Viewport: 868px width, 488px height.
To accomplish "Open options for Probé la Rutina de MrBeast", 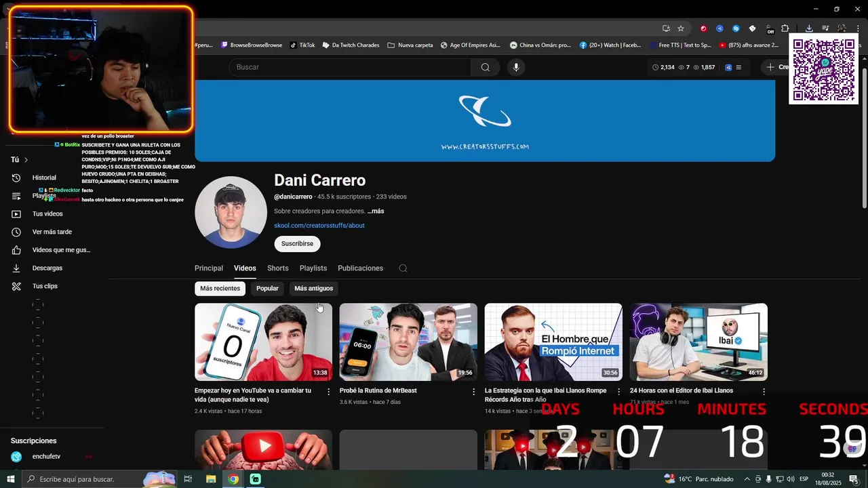I will click(474, 392).
